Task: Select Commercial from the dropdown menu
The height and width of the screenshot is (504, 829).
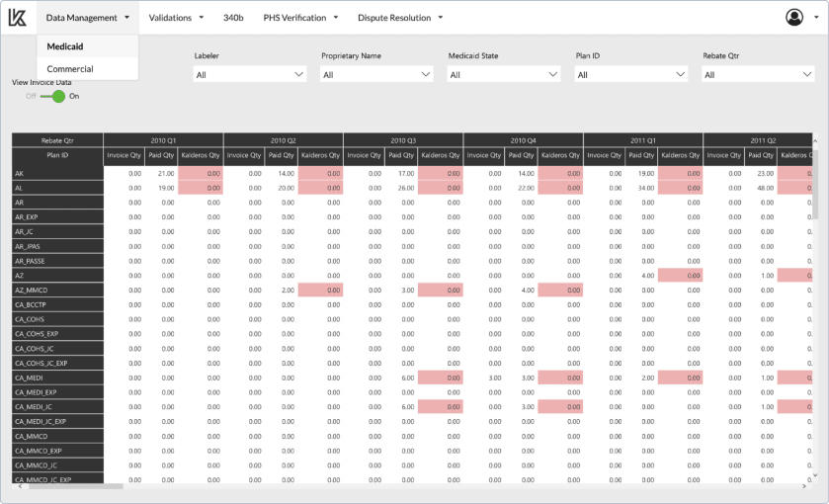Action: (88, 69)
